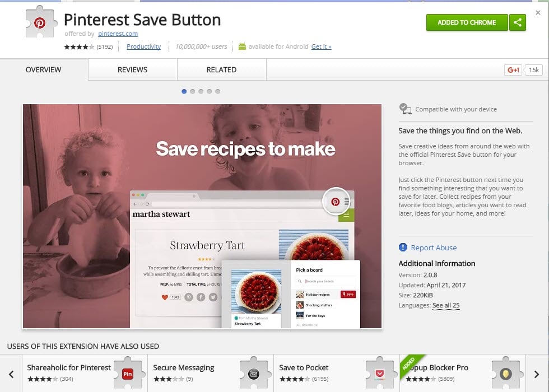Click the Secure Messaging extension icon

[x=254, y=373]
